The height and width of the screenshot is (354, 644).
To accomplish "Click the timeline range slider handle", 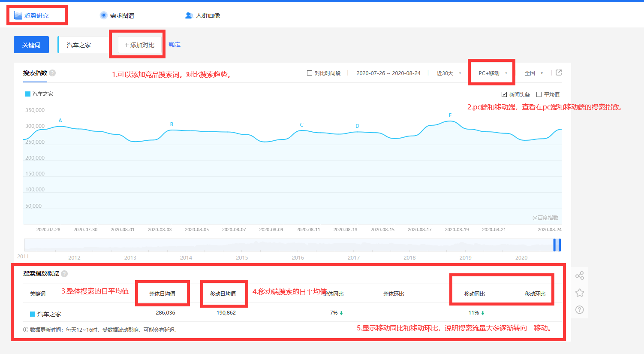I will point(557,245).
